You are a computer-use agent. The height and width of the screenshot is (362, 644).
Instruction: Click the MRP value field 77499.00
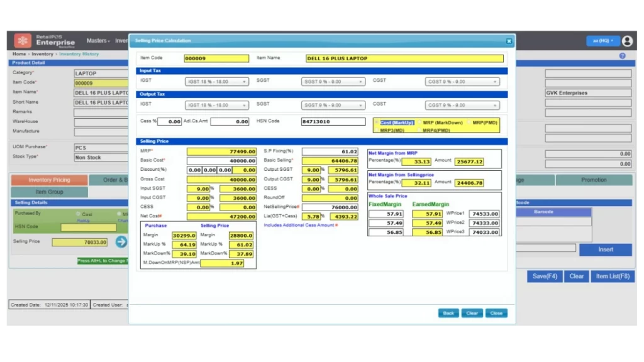(x=221, y=151)
